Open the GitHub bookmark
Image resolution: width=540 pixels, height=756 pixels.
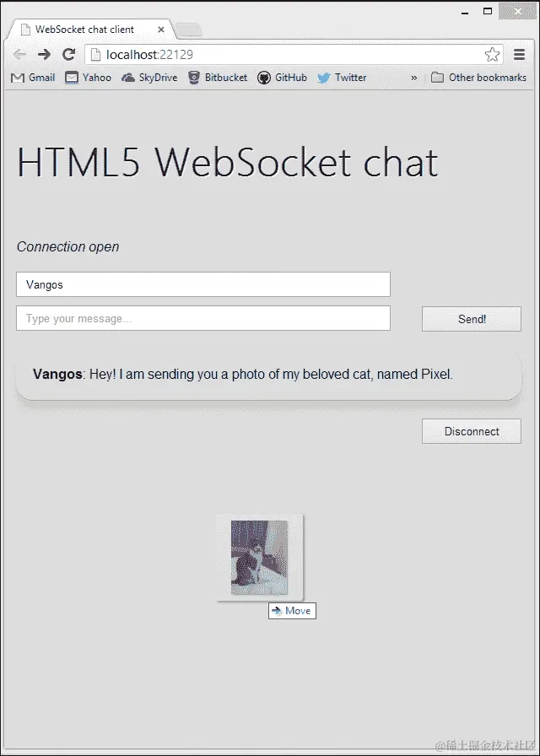click(282, 78)
